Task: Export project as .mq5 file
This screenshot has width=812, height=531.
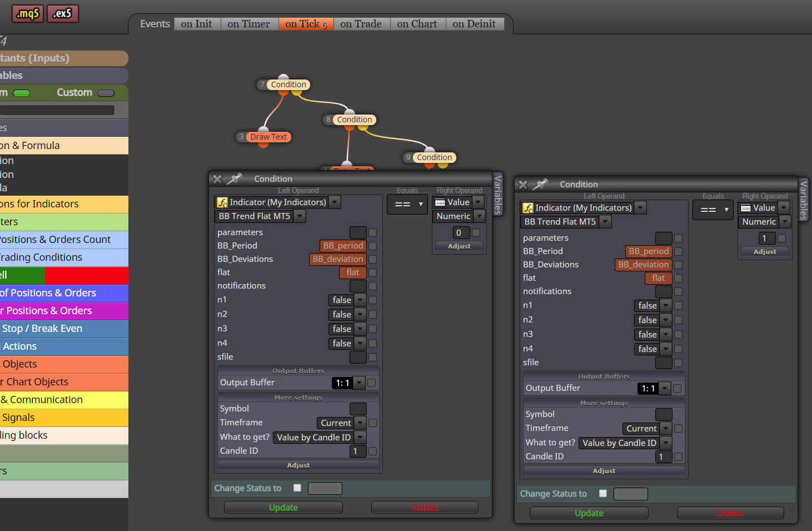Action: (28, 13)
